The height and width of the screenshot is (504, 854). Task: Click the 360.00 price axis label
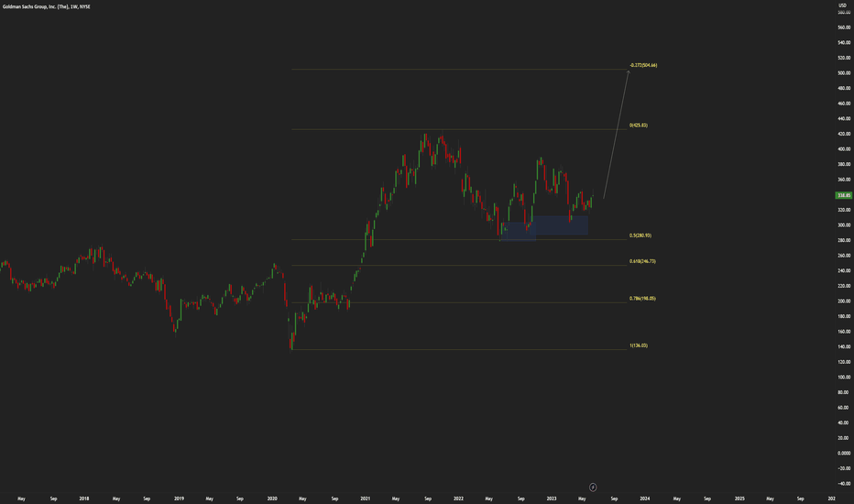(844, 180)
